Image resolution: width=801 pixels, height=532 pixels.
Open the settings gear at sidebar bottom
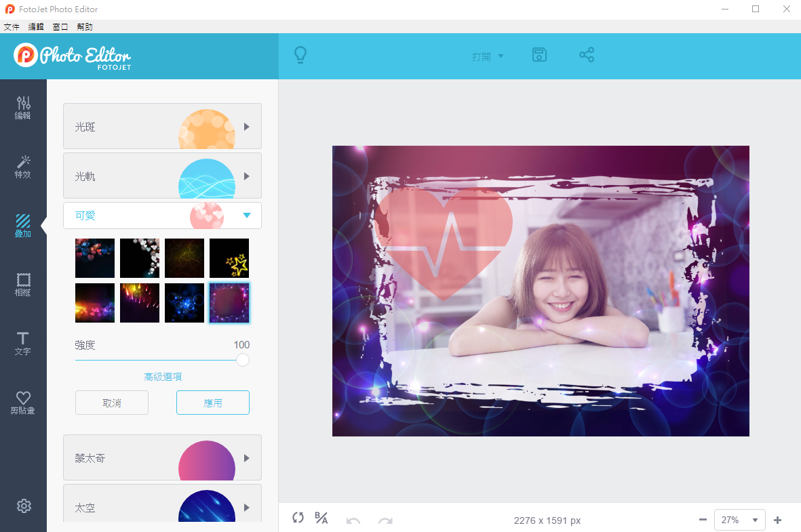point(23,506)
